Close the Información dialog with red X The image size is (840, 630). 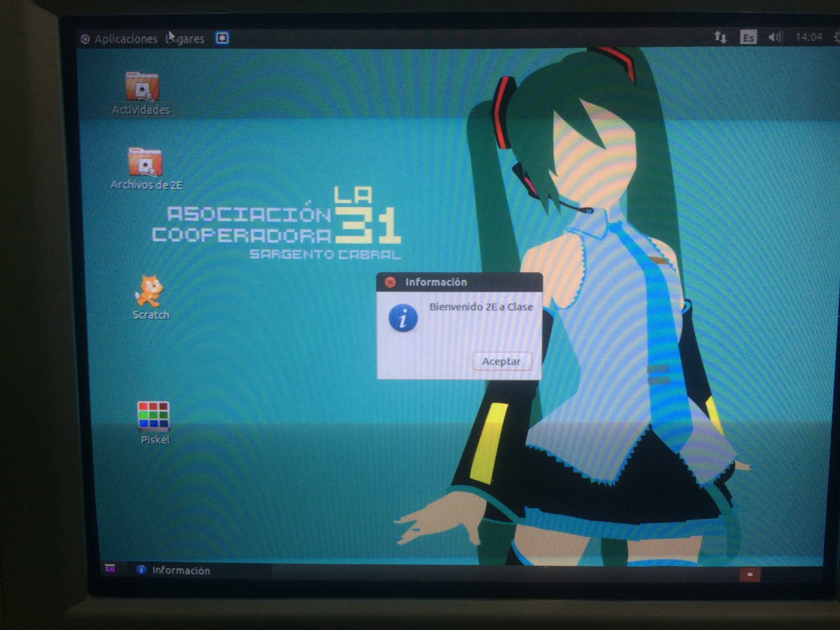click(x=390, y=282)
